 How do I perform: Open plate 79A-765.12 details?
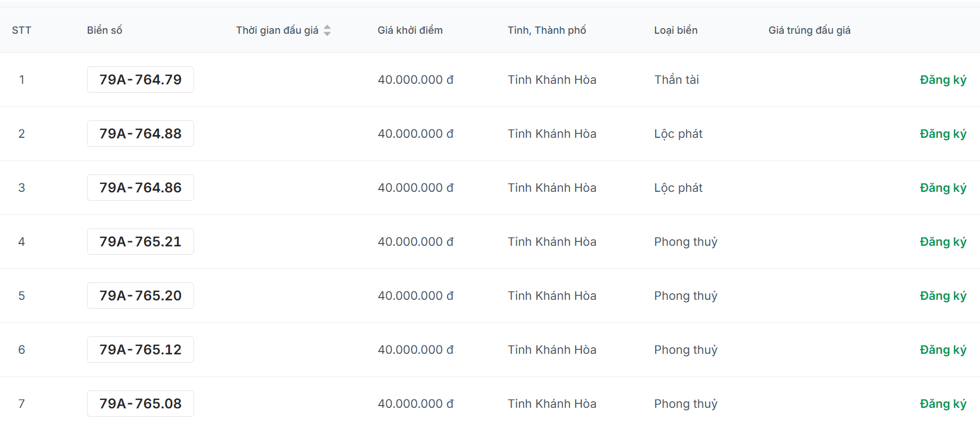[x=141, y=349]
